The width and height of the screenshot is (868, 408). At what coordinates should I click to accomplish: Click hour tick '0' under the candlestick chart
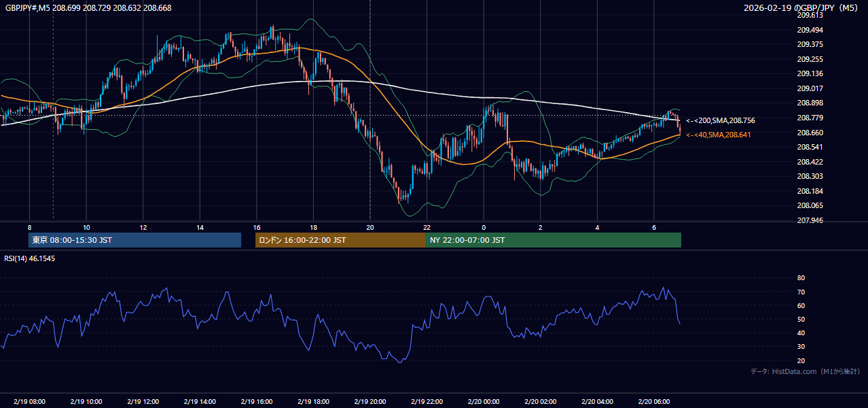coord(484,227)
